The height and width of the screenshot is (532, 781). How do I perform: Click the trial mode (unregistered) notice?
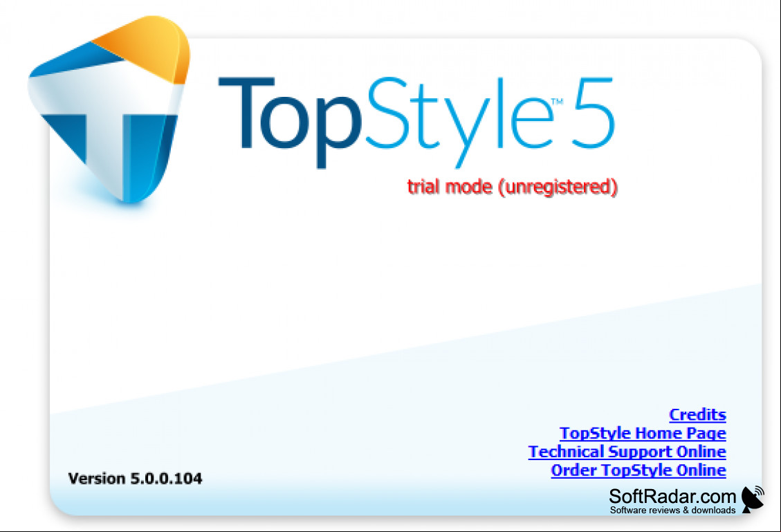click(x=513, y=187)
